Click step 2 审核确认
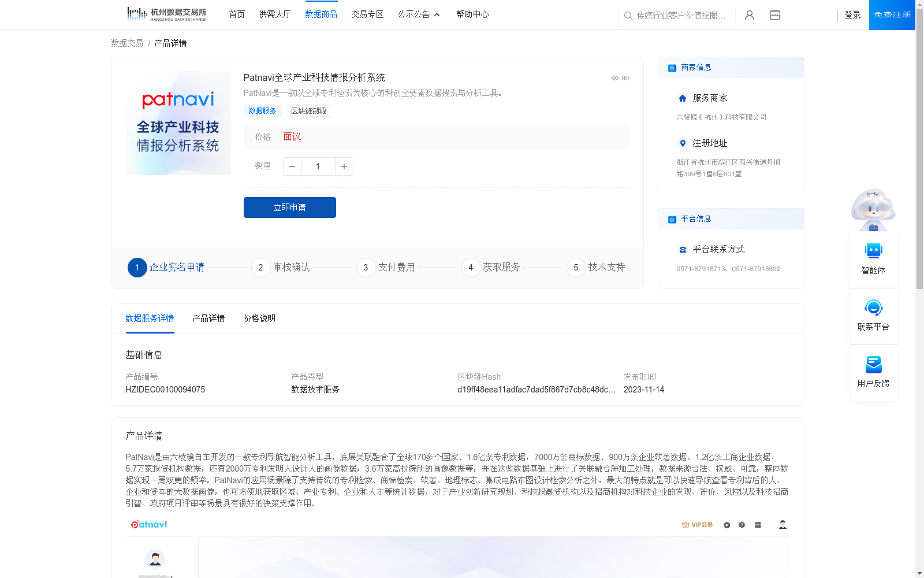 tap(281, 268)
